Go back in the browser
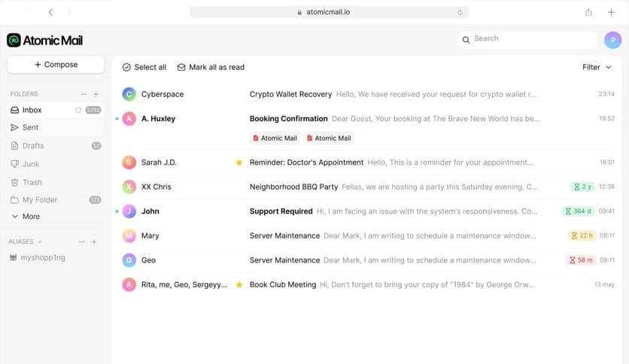Viewport: 629px width, 364px height. (50, 13)
